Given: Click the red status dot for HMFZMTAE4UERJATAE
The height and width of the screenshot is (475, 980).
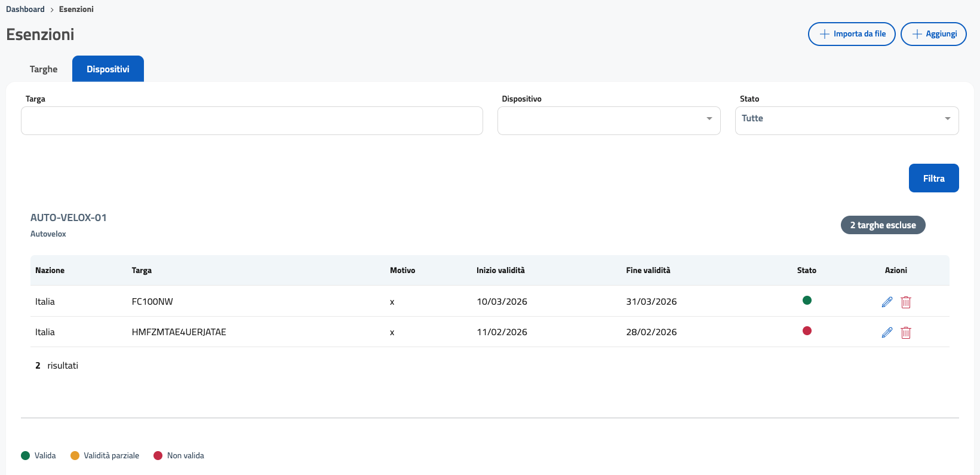Looking at the screenshot, I should tap(807, 331).
